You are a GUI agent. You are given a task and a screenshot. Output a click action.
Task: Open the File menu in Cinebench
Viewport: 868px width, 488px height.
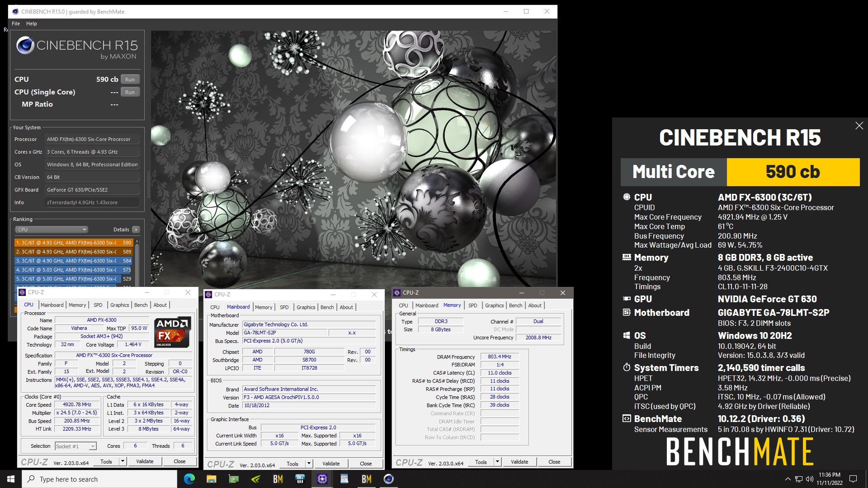point(16,23)
